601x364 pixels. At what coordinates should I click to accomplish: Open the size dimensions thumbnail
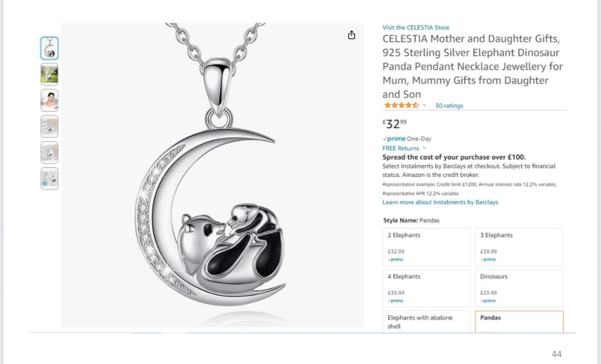[49, 178]
